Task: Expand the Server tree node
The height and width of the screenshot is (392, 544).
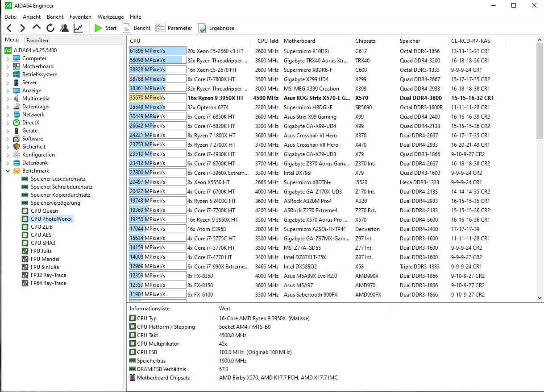Action: tap(8, 83)
